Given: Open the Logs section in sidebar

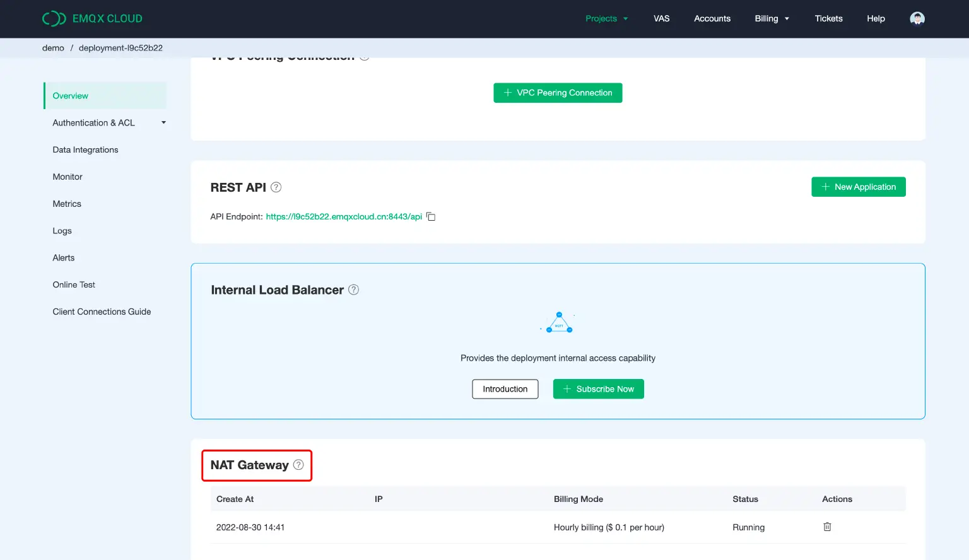Looking at the screenshot, I should (62, 231).
